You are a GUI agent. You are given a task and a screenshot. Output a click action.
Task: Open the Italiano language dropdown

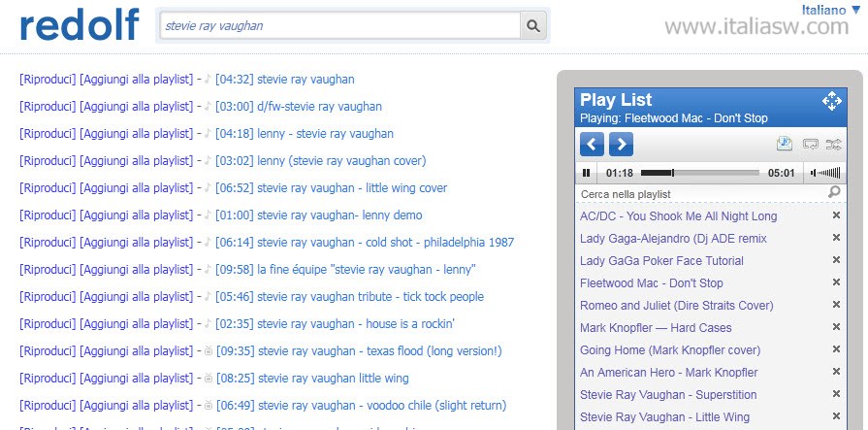point(831,10)
